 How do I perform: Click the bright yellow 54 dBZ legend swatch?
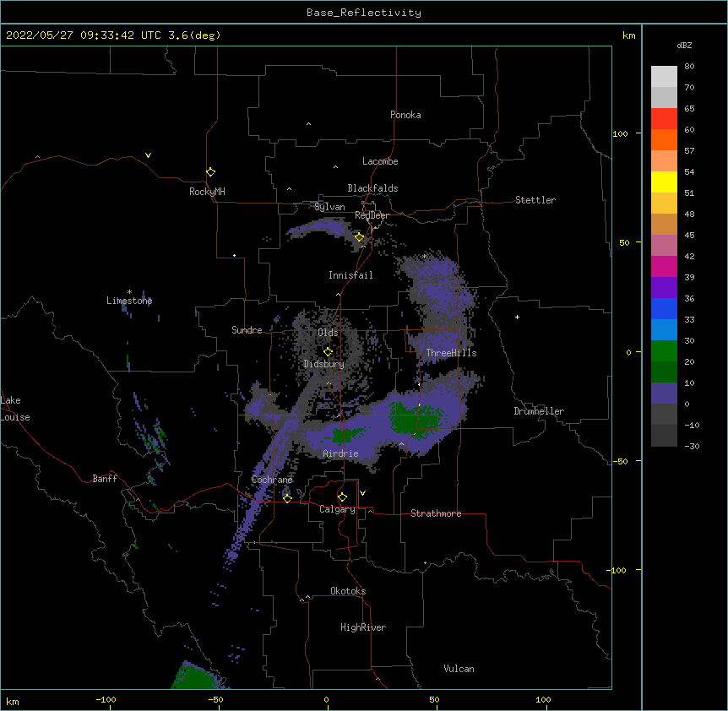[664, 182]
